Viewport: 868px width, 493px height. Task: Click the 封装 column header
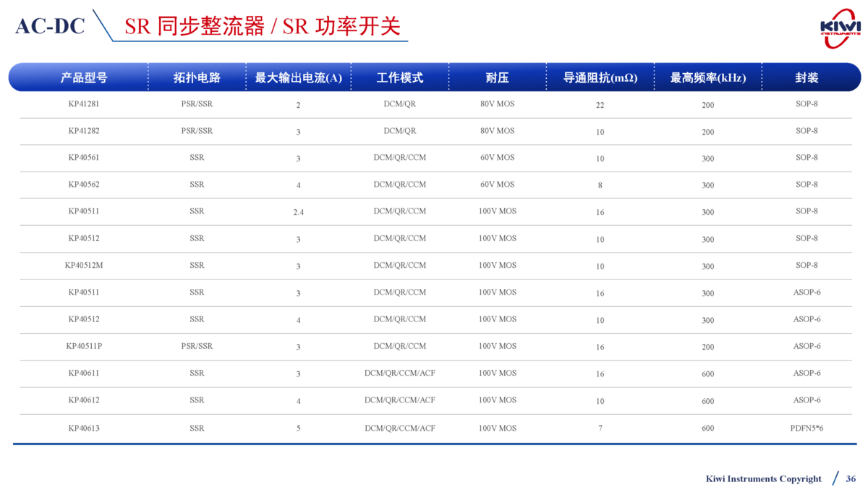click(807, 77)
